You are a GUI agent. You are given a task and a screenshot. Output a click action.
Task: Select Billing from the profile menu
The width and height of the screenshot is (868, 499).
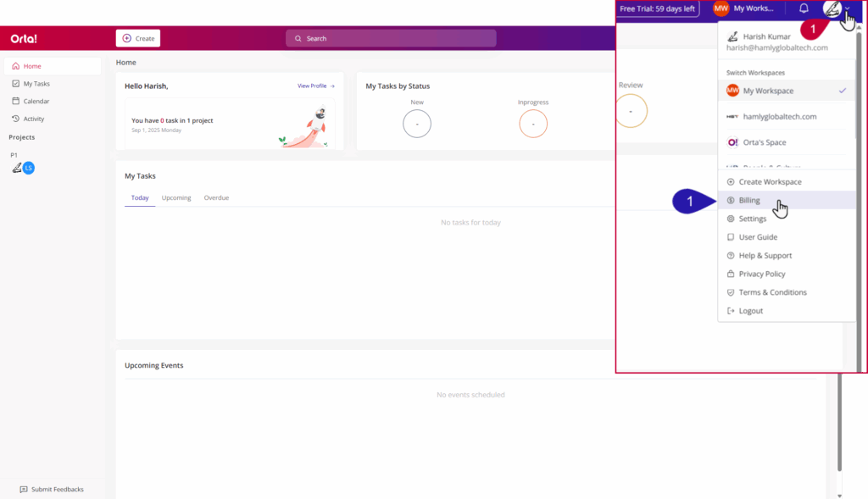749,201
